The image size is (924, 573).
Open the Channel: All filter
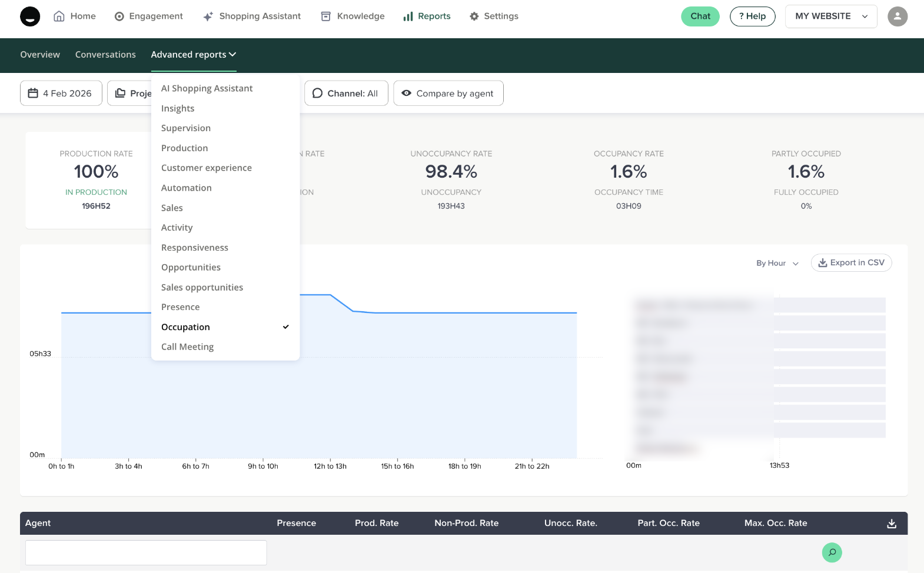click(x=345, y=94)
